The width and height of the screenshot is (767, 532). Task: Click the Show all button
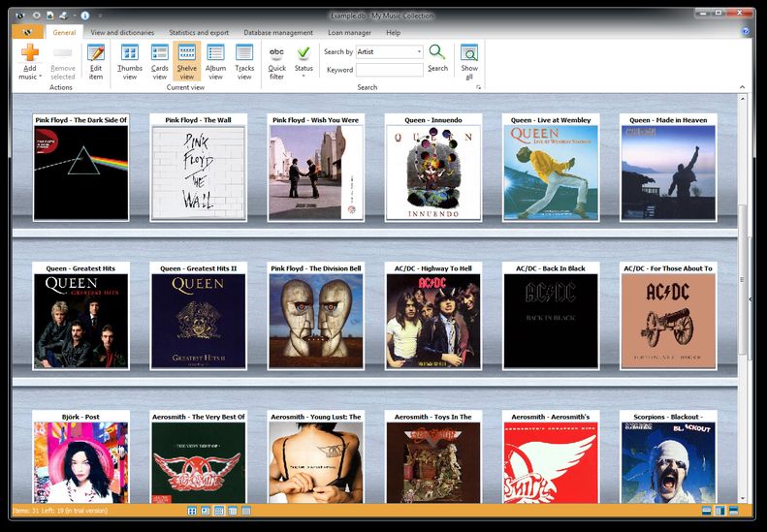pyautogui.click(x=469, y=62)
